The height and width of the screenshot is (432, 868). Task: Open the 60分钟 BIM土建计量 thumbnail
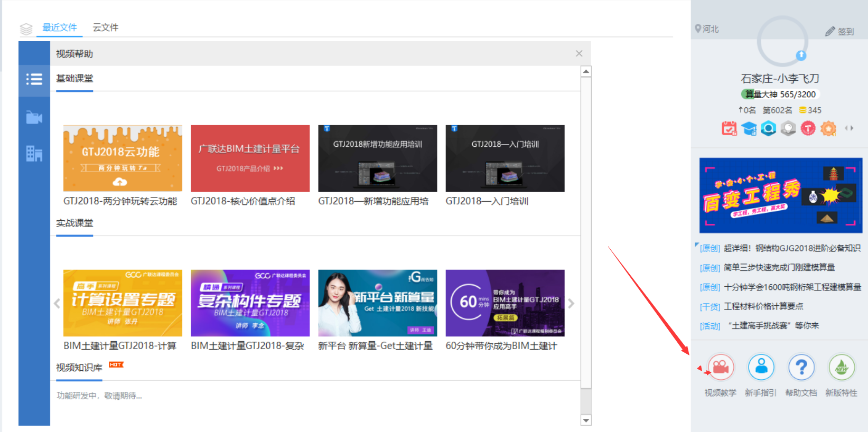click(x=505, y=303)
